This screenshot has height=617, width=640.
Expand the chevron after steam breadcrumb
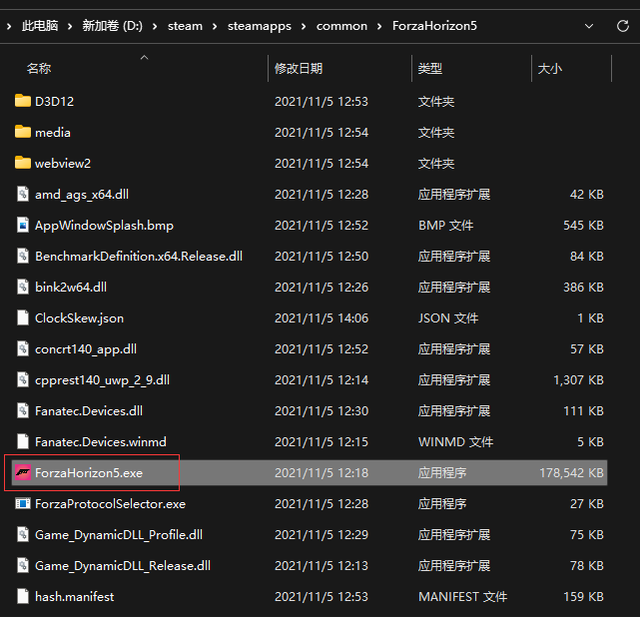tap(215, 27)
